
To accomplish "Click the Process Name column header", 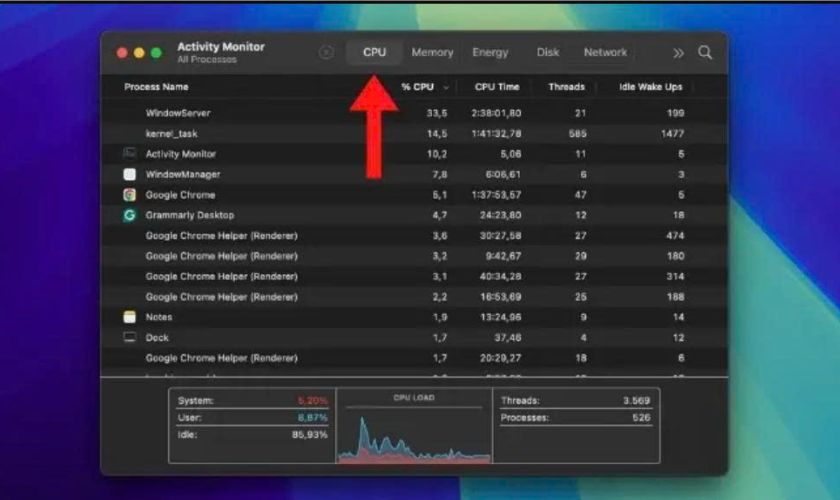I will (x=156, y=87).
